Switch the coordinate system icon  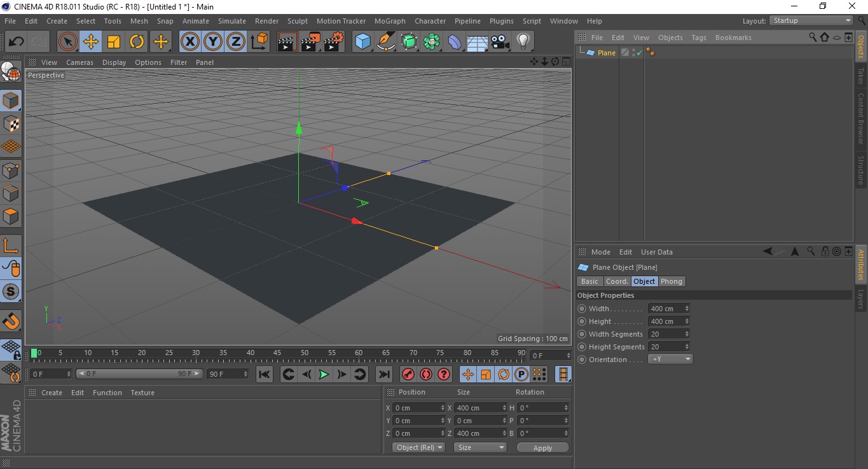(x=259, y=42)
